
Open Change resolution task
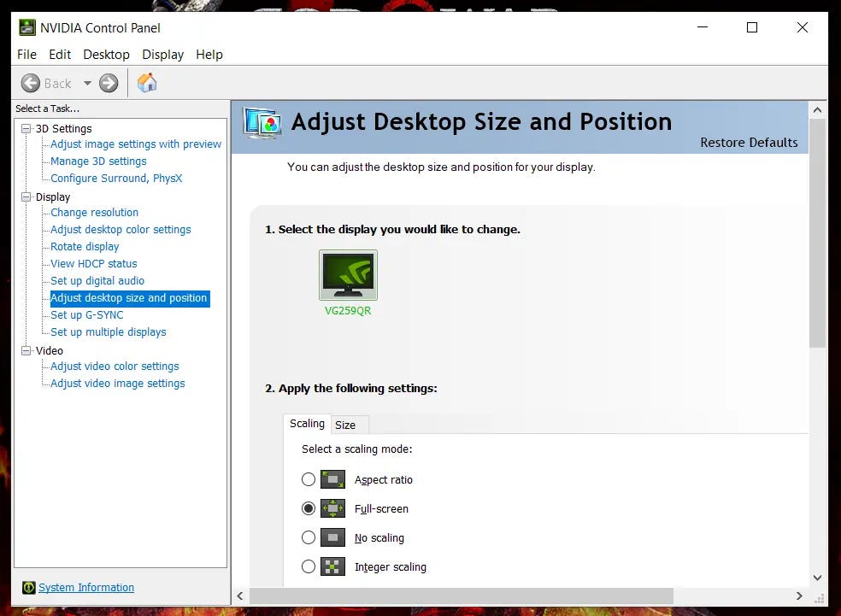pos(94,212)
